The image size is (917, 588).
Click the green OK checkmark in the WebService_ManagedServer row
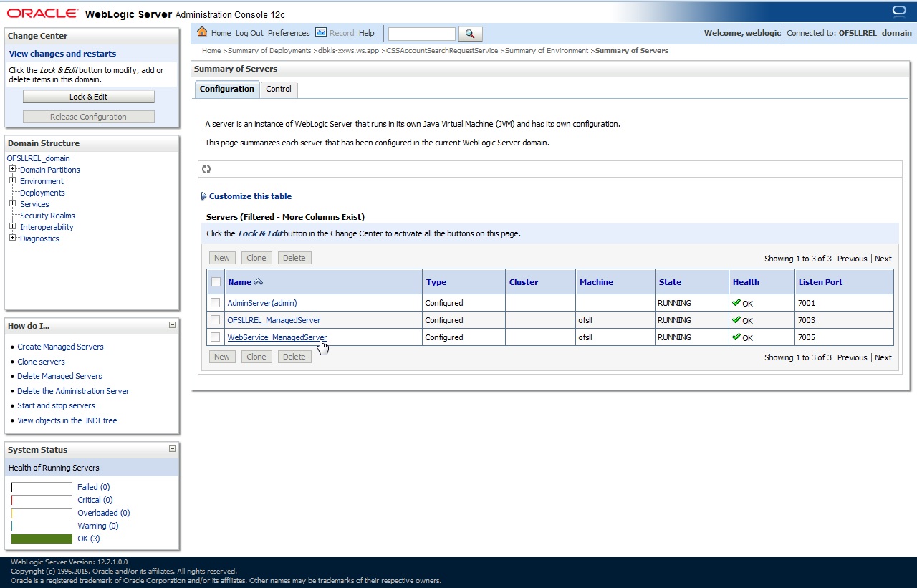click(736, 337)
